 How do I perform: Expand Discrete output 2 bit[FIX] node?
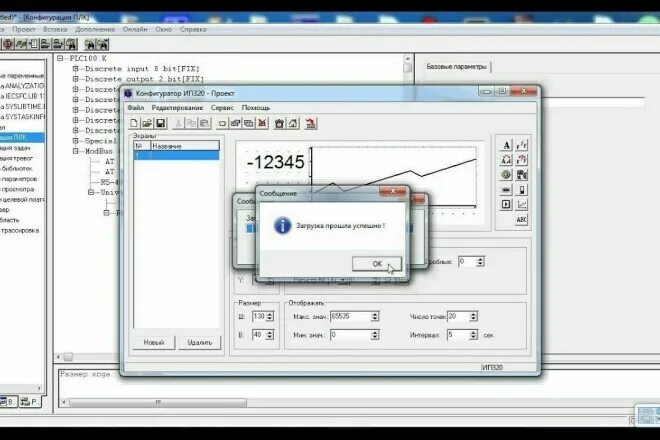pyautogui.click(x=75, y=79)
